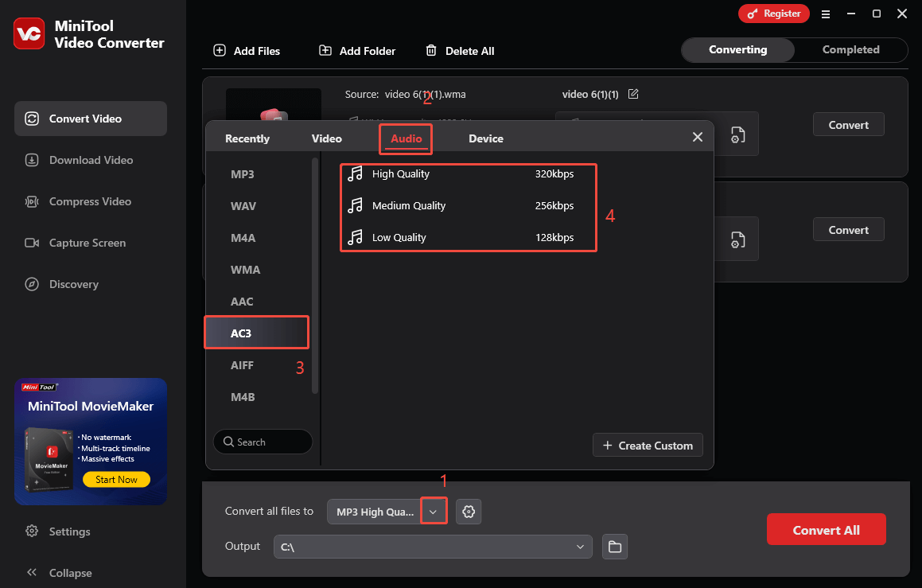922x588 pixels.
Task: Switch to the Completed tab
Action: (851, 50)
